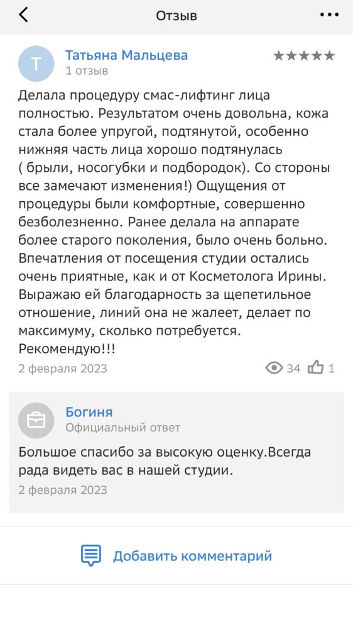Screen dimensions: 353x644
Task: Tap the Богиня briefcase avatar icon
Action: pyautogui.click(x=36, y=420)
